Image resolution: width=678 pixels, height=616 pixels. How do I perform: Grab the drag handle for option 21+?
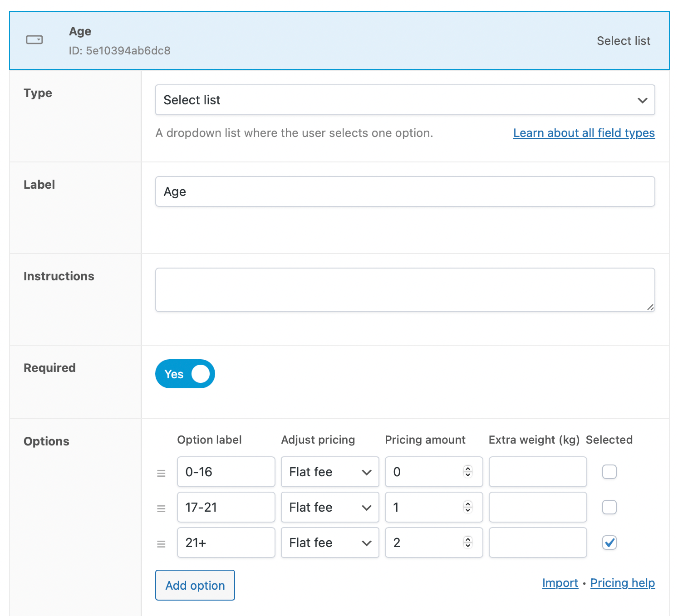point(161,543)
